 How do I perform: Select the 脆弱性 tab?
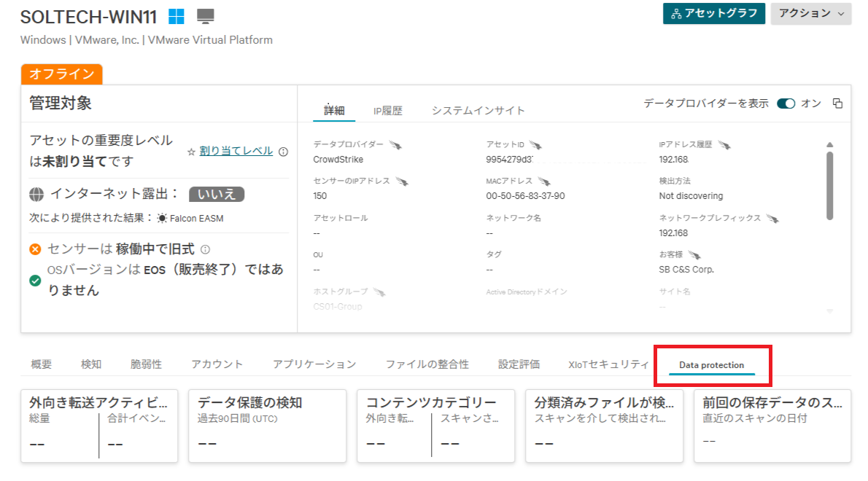pos(146,364)
